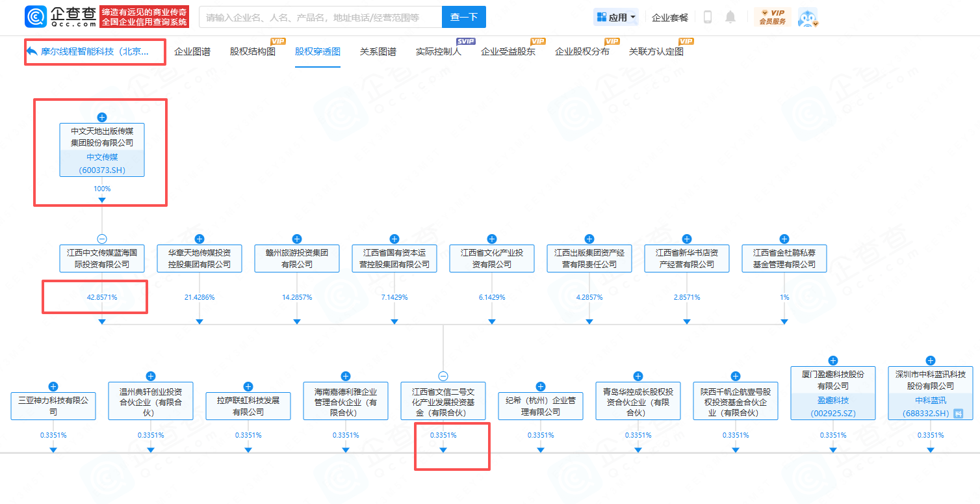The height and width of the screenshot is (504, 980).
Task: Open 三亚神力科技有限公司 box
Action: point(53,406)
